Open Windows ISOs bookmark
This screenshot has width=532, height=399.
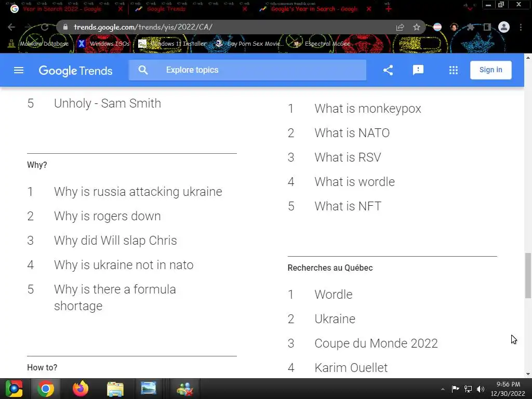click(x=103, y=44)
